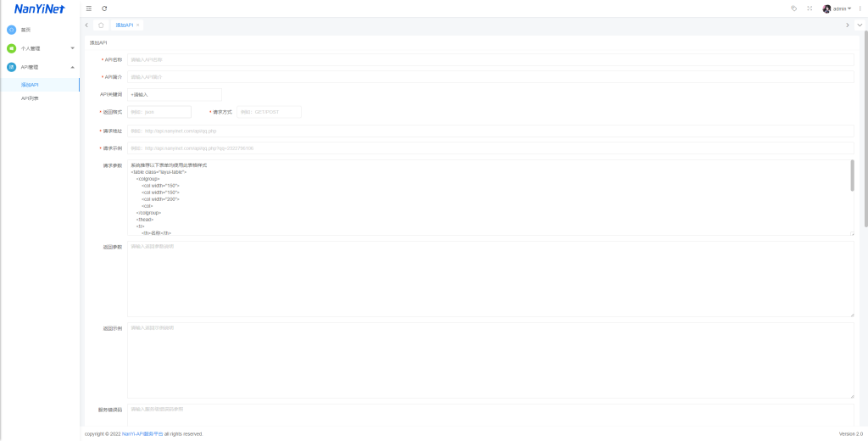The image size is (868, 441).
Task: Toggle fullscreen with the expand icon
Action: pyautogui.click(x=810, y=8)
